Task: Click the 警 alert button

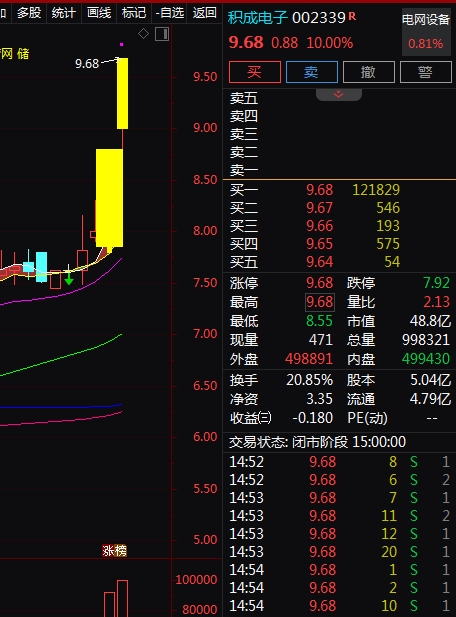Action: (x=426, y=72)
